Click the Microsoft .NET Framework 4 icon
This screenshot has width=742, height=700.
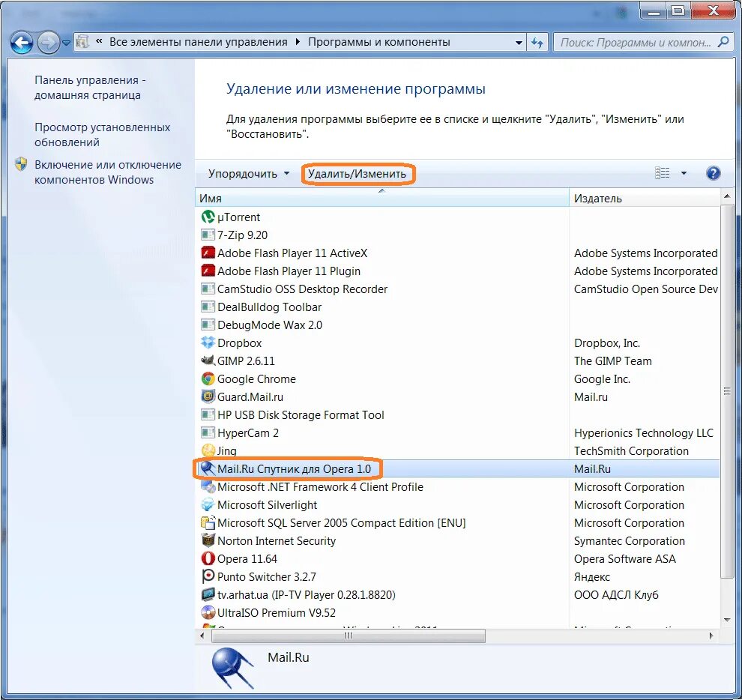point(208,486)
